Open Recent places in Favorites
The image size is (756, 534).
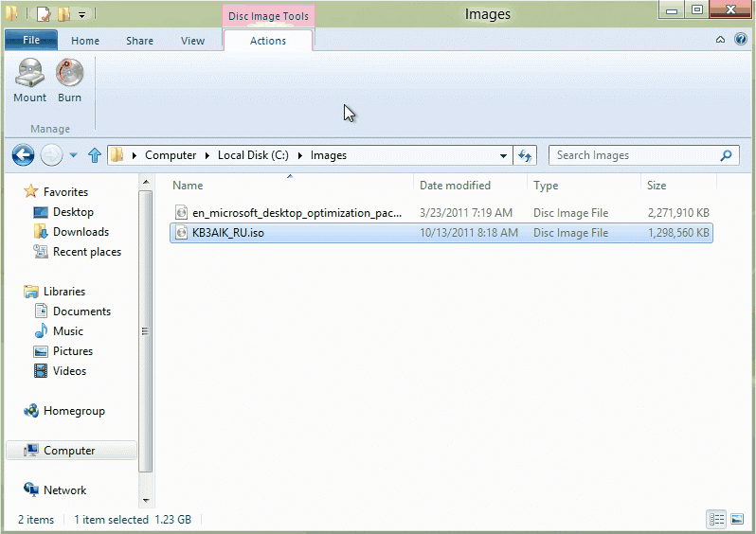87,252
